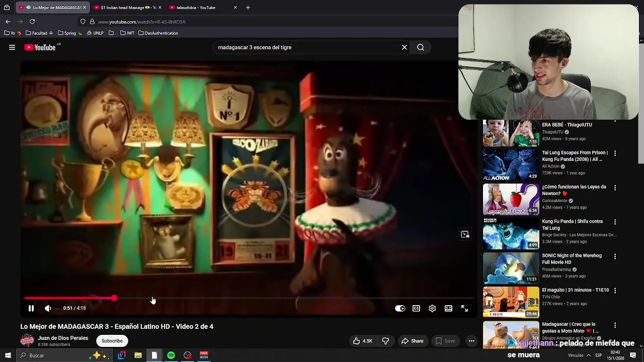Viewport: 644px width, 362px height.
Task: Switch to theater mode
Action: pyautogui.click(x=448, y=308)
